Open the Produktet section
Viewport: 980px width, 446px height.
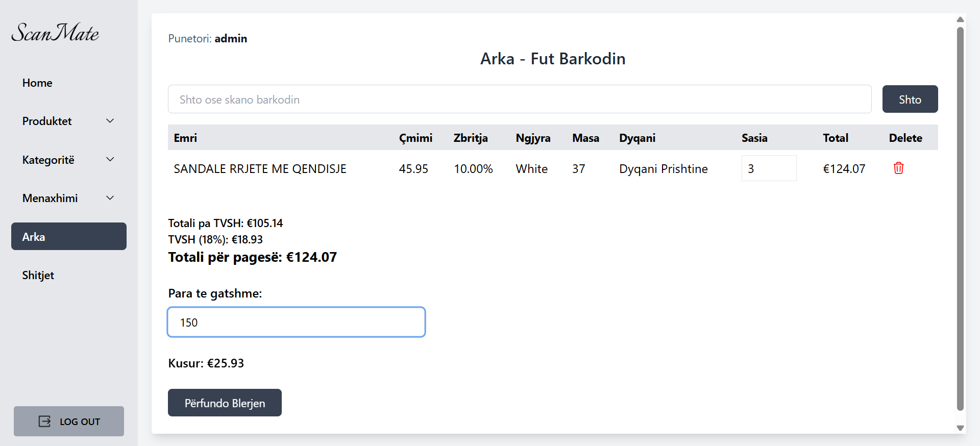(47, 121)
